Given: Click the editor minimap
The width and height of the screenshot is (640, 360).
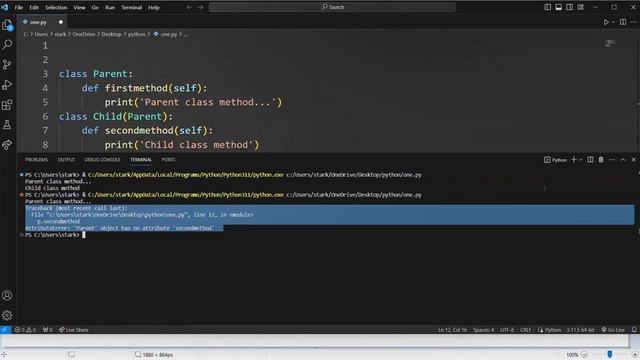Looking at the screenshot, I should (x=610, y=43).
